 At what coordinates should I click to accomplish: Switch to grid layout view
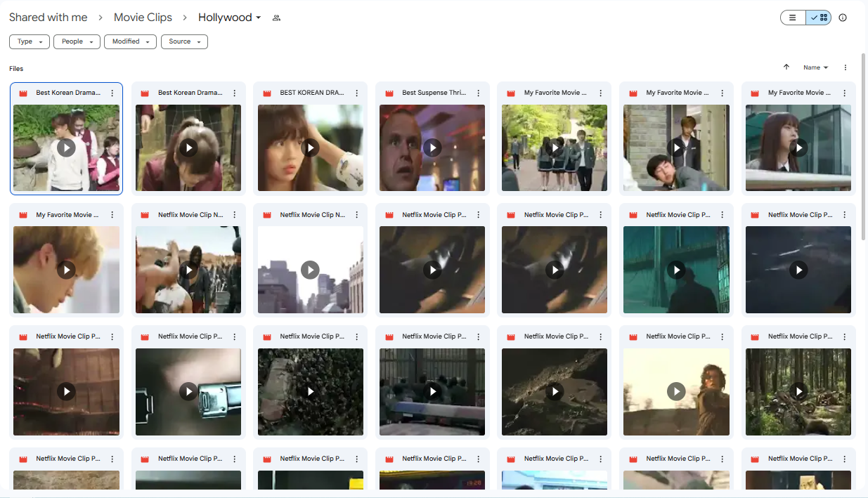[x=819, y=18]
